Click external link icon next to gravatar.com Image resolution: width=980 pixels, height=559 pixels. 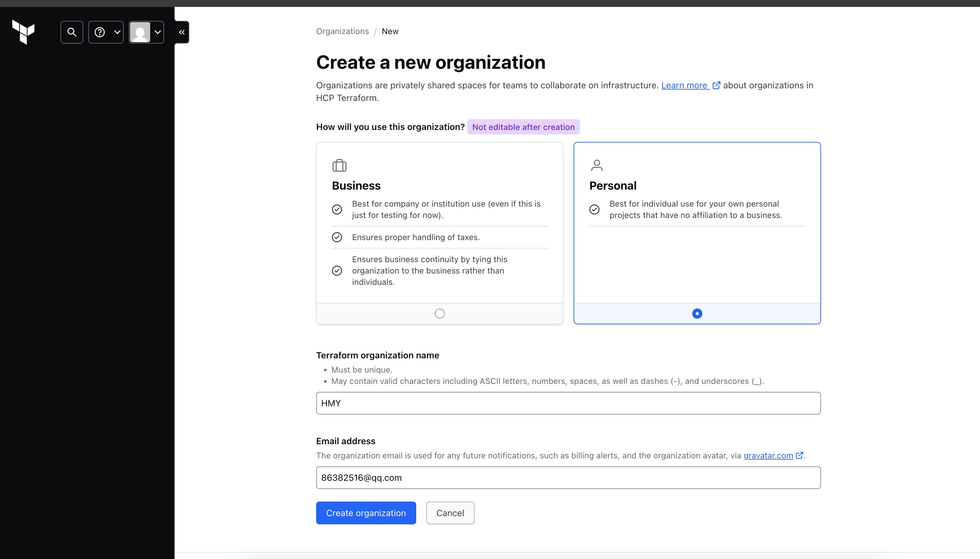(799, 455)
